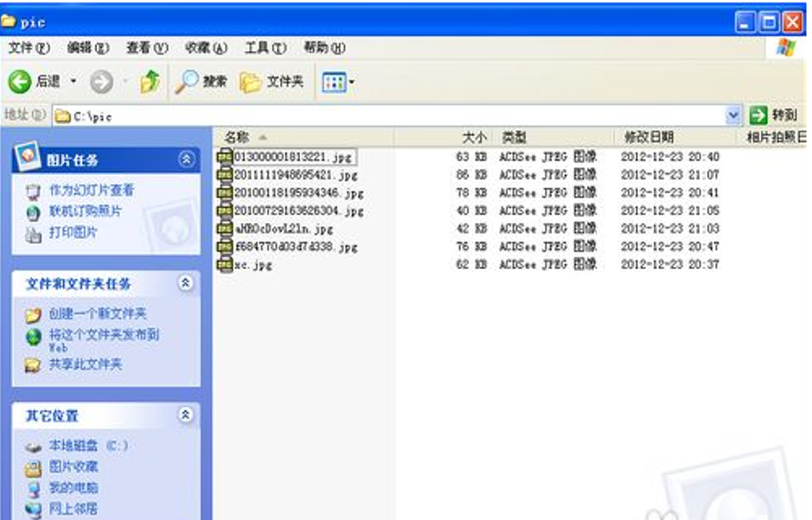This screenshot has width=812, height=520.
Task: Select file f684770d03d7d338.jpg
Action: pyautogui.click(x=296, y=247)
